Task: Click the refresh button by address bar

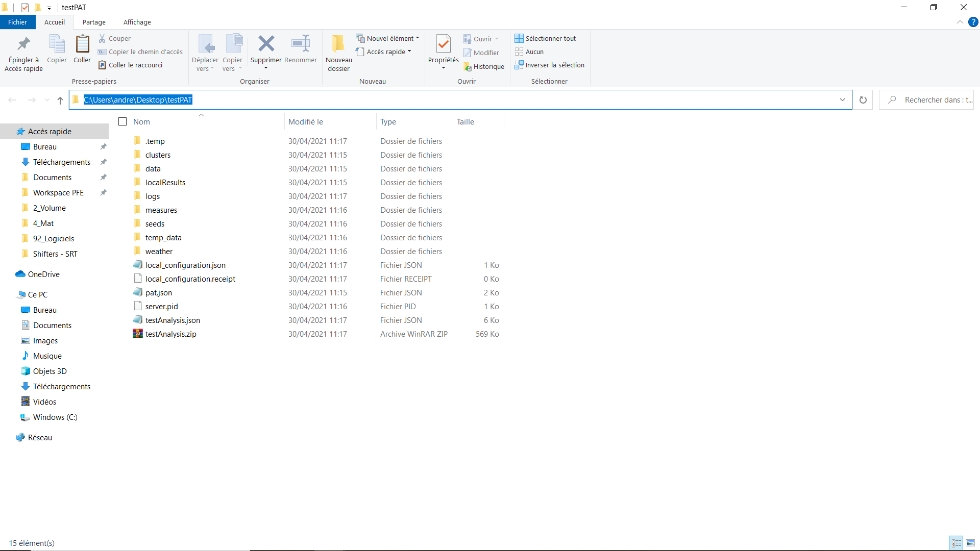Action: [x=863, y=100]
